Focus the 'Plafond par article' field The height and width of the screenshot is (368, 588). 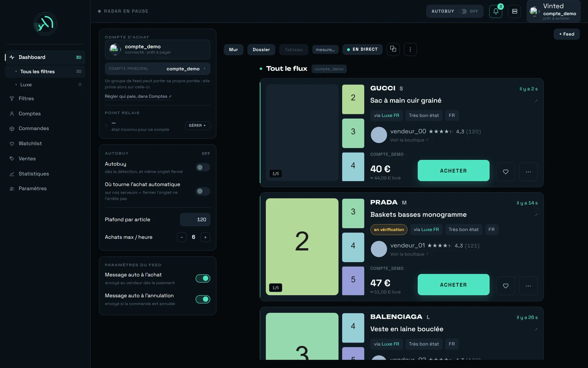[195, 219]
